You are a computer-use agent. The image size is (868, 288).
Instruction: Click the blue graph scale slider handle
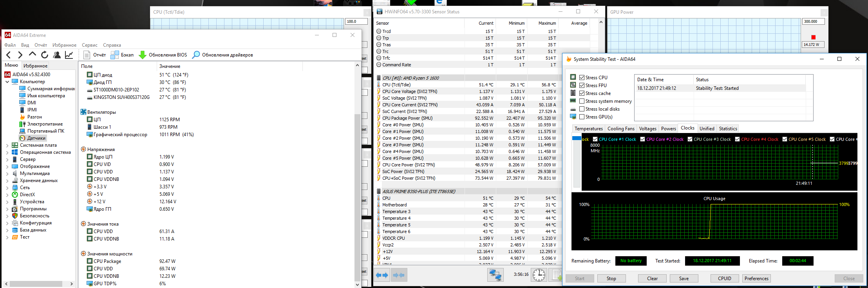pyautogui.click(x=577, y=138)
